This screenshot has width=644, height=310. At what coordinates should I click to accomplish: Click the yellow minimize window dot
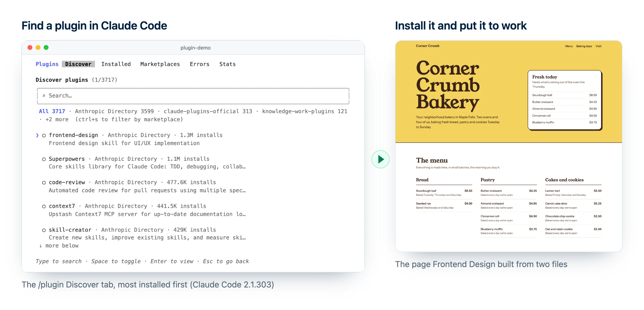tap(38, 47)
